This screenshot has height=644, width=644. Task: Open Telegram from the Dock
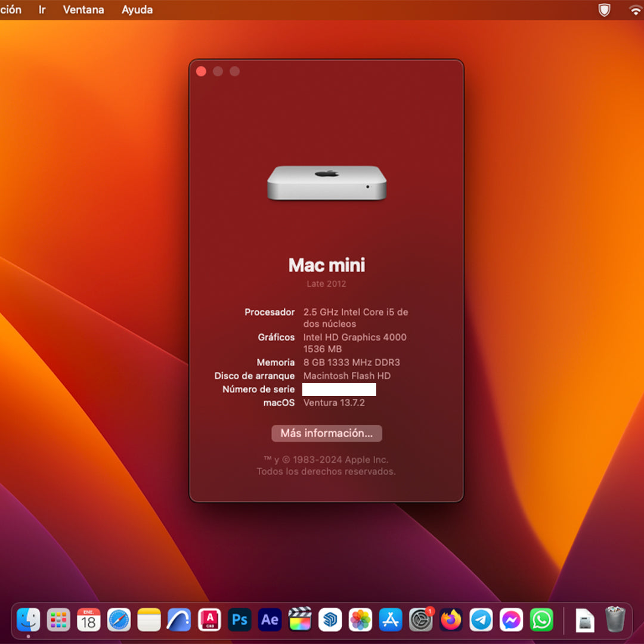coord(481,620)
